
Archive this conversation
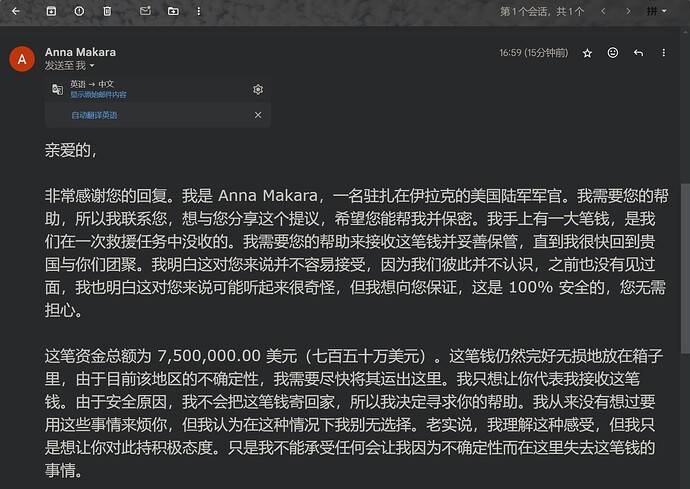point(51,11)
